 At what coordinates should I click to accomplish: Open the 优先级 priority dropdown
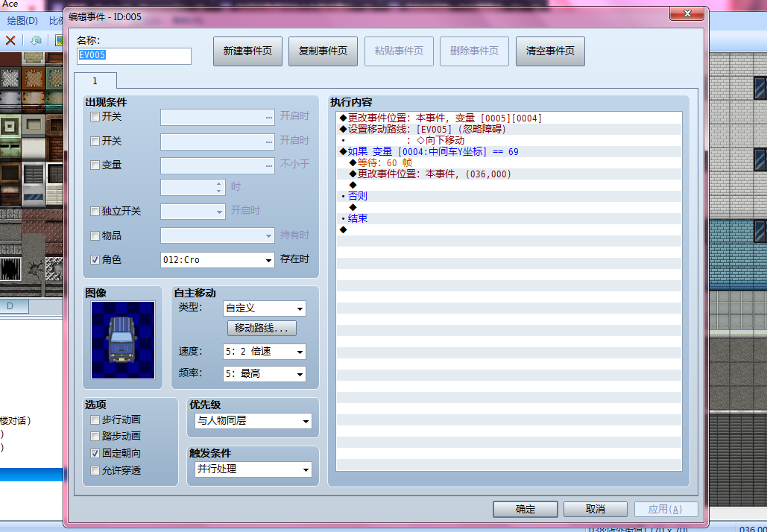(x=253, y=420)
